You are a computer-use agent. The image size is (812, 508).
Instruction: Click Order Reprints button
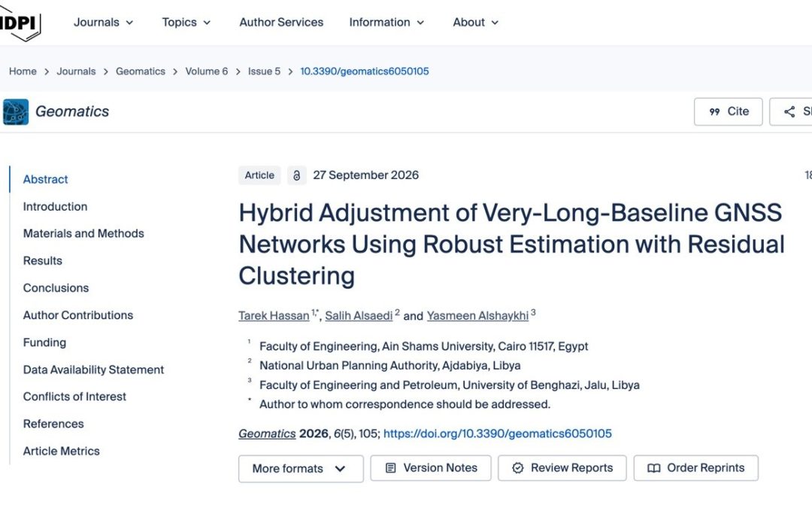click(696, 468)
